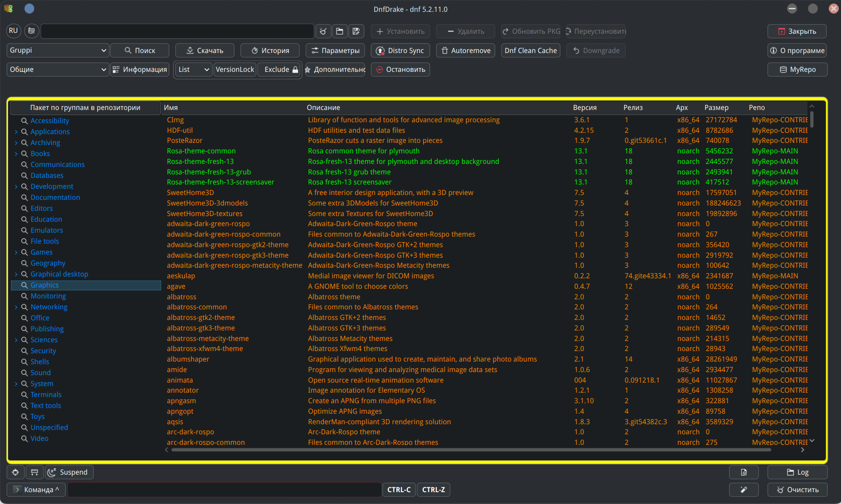Click the save-edit floppy icon button
This screenshot has width=841, height=504.
click(x=356, y=31)
